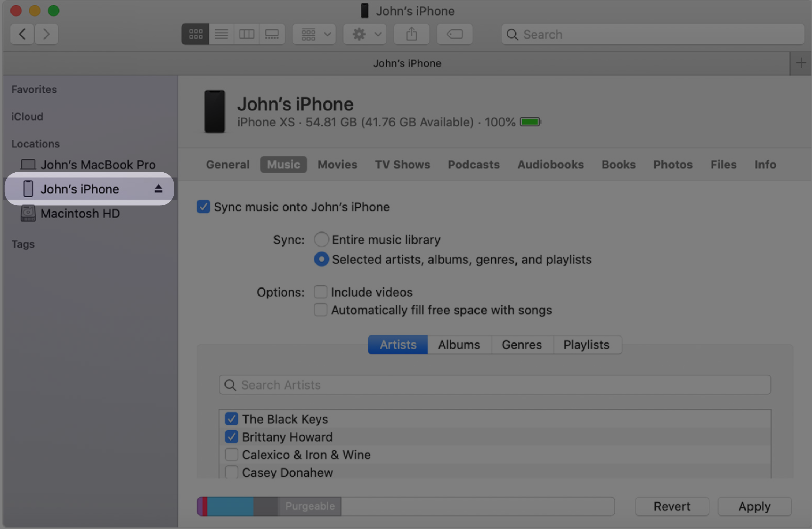Select Calexico & Iron & Wine artist
The width and height of the screenshot is (812, 529).
click(x=231, y=454)
